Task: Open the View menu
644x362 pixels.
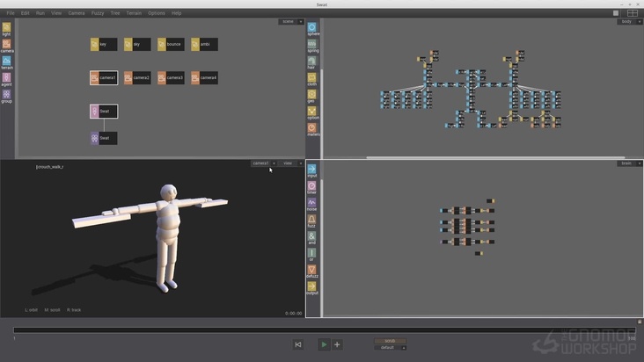Action: (56, 13)
